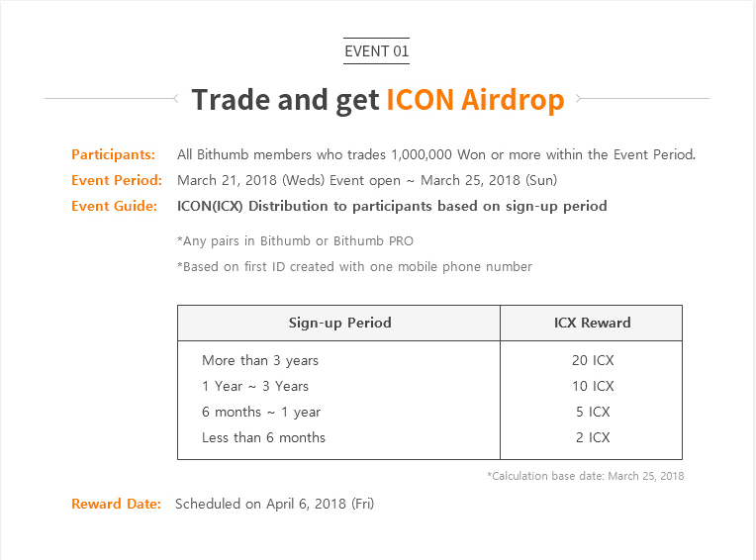Select the Event Period label
The width and height of the screenshot is (756, 560).
[117, 180]
